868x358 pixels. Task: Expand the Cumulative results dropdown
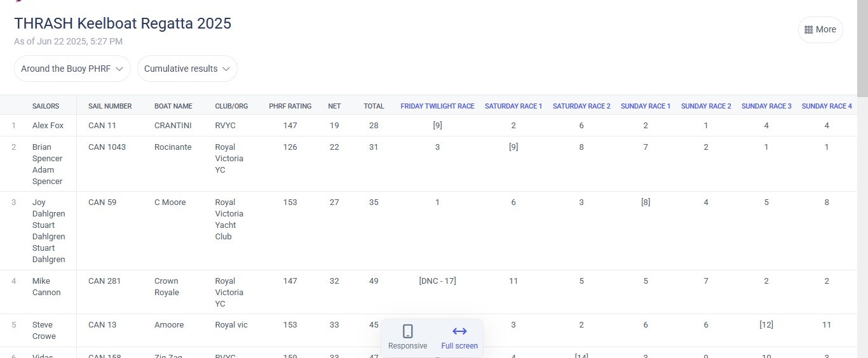pos(187,69)
